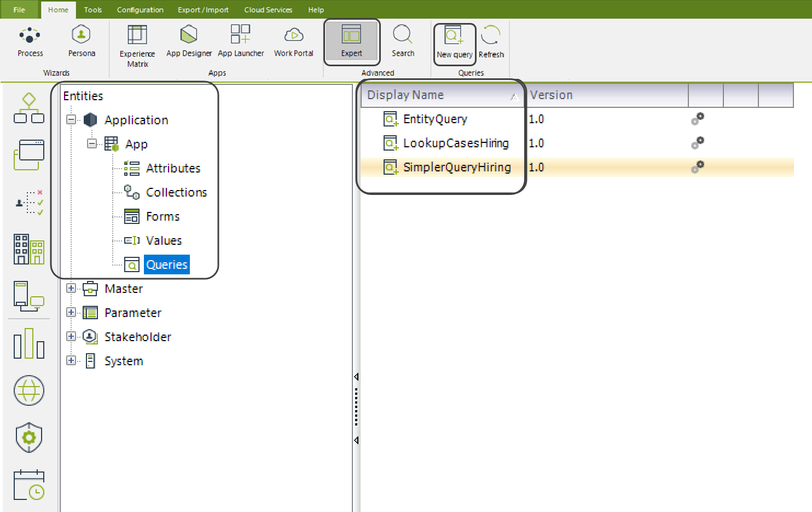Open the bar chart sidebar icon
Screen dimensions: 812x512
pyautogui.click(x=29, y=343)
